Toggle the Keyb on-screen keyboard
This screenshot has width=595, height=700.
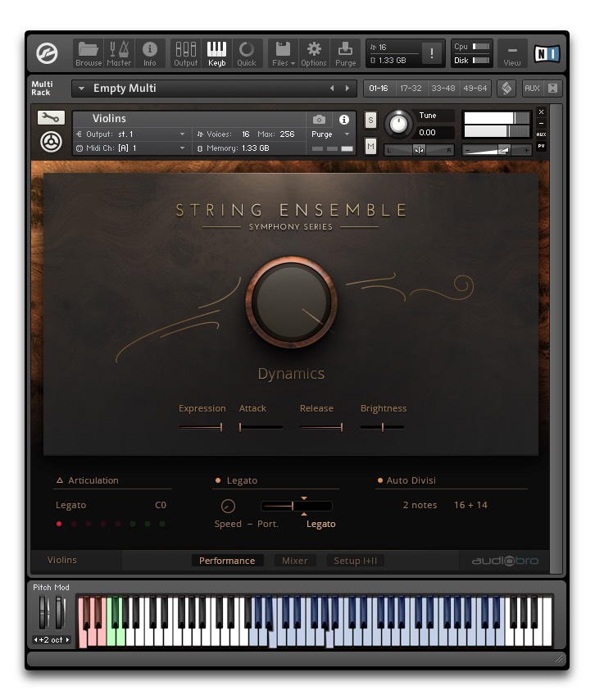point(216,53)
